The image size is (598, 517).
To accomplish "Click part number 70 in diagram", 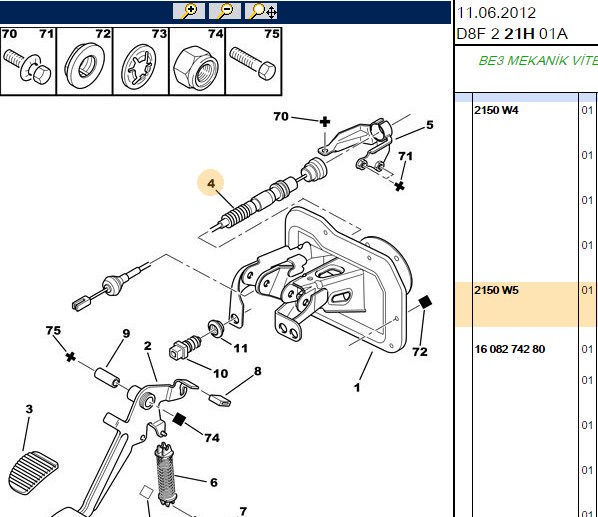I will 281,116.
